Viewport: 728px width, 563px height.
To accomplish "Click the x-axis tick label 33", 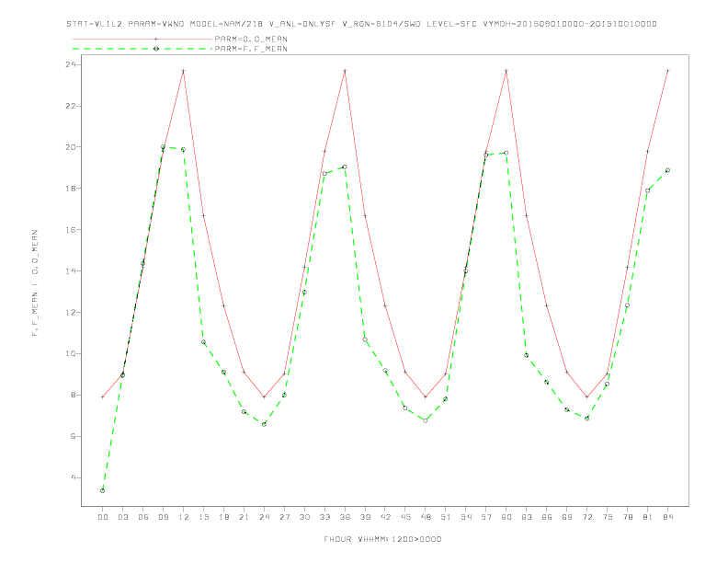I will [324, 517].
